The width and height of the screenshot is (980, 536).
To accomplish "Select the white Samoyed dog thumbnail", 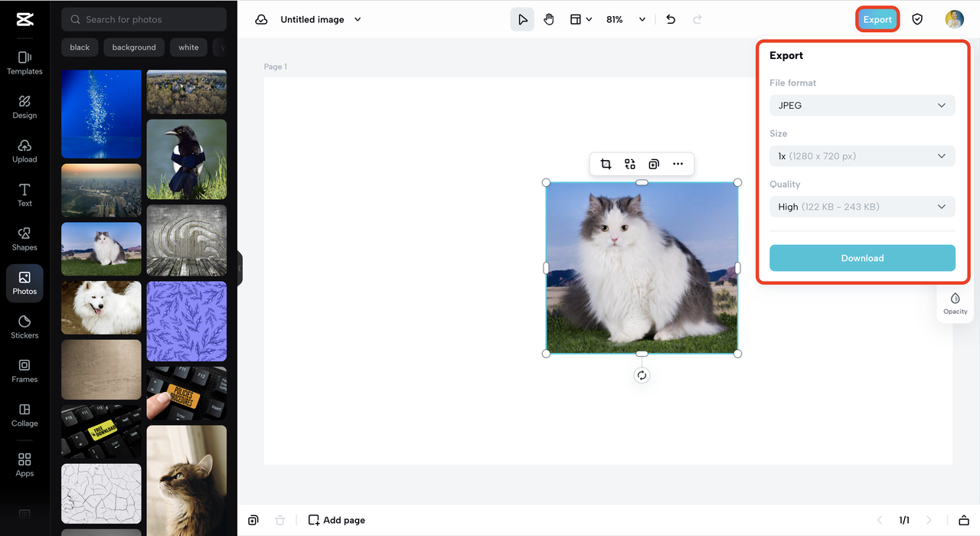I will tap(101, 308).
